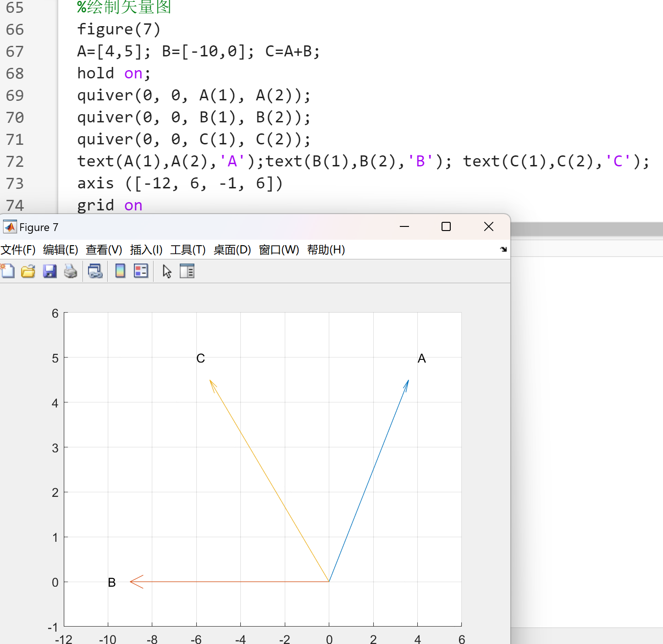This screenshot has height=644, width=663.
Task: Select the yellow vector C arrow line
Action: coord(269,480)
